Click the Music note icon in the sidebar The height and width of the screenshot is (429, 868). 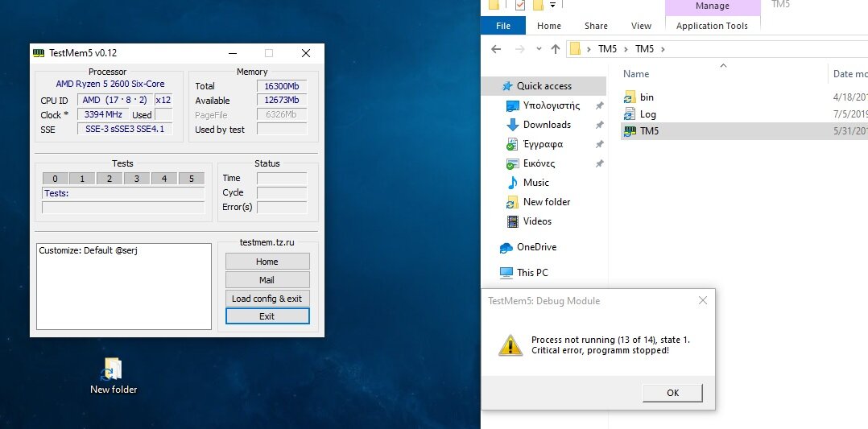(x=513, y=183)
